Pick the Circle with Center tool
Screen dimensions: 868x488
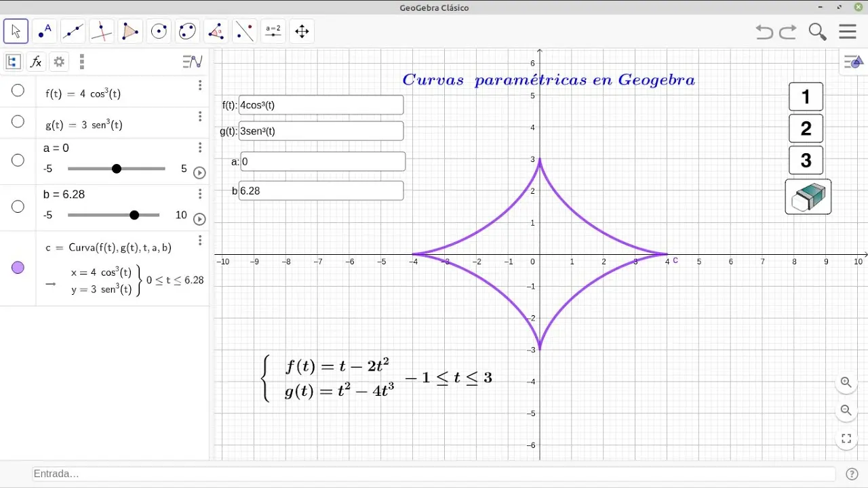pyautogui.click(x=159, y=31)
